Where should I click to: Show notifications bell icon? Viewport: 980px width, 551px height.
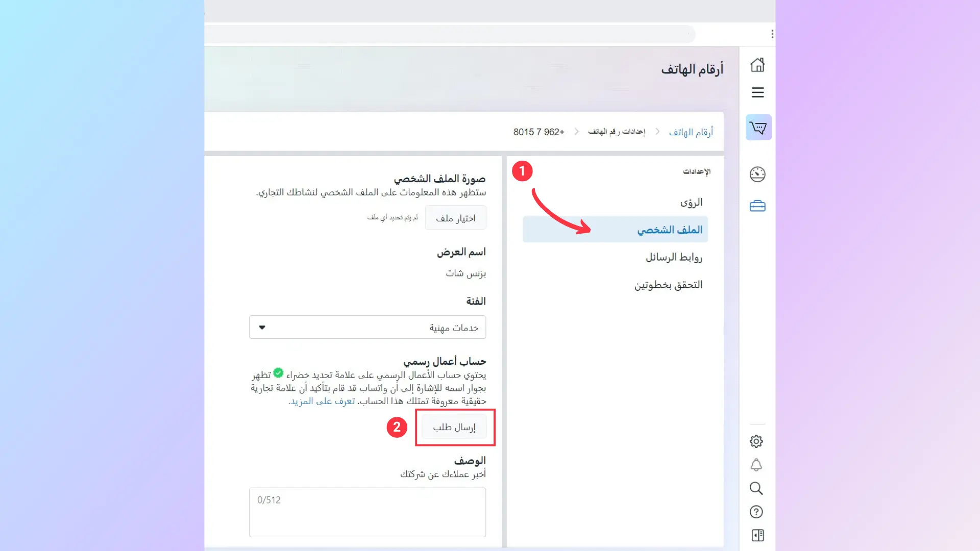[x=756, y=465]
